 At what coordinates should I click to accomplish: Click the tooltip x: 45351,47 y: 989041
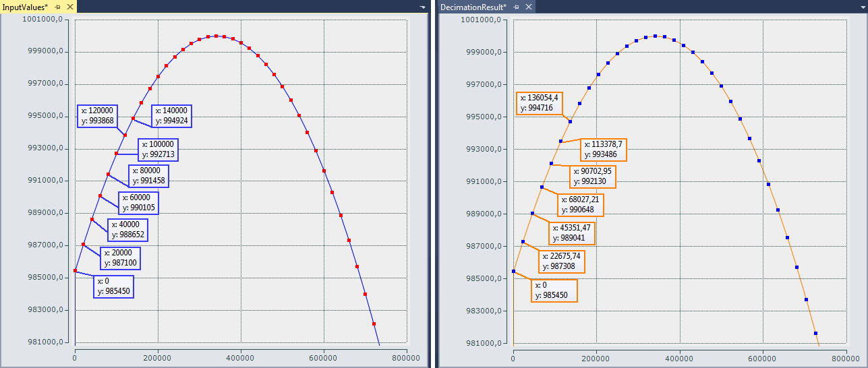point(571,233)
